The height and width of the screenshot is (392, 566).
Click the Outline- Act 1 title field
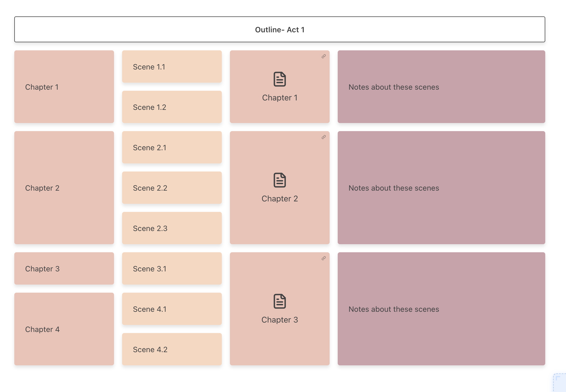coord(280,30)
